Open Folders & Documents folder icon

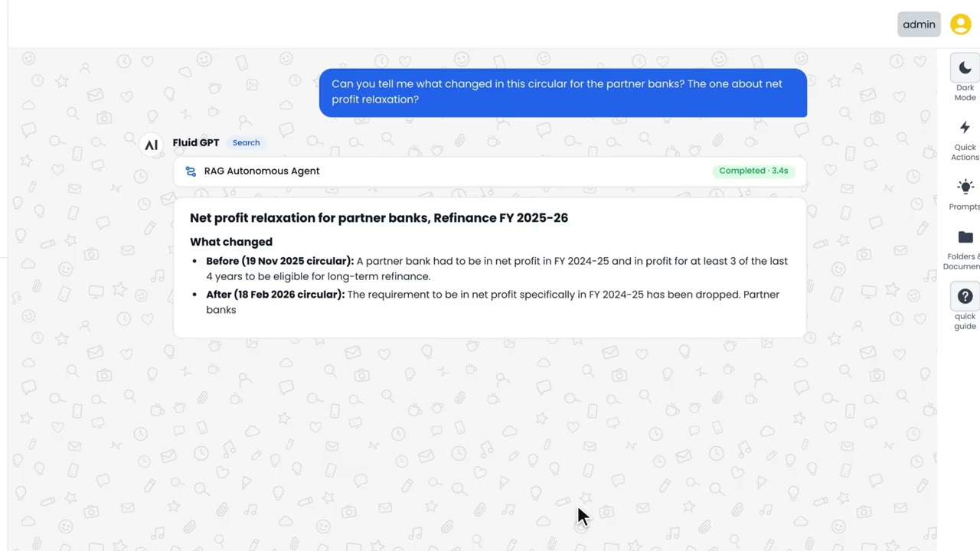point(965,237)
